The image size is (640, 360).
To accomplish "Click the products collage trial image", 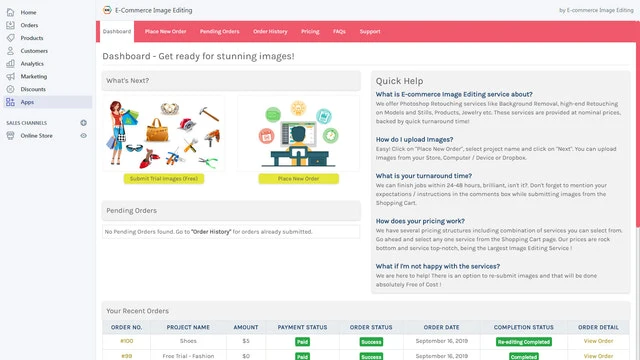I will click(x=164, y=134).
